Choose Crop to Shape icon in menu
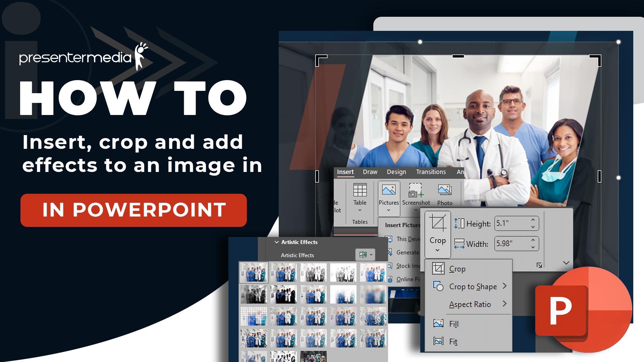This screenshot has height=362, width=644. pyautogui.click(x=438, y=286)
